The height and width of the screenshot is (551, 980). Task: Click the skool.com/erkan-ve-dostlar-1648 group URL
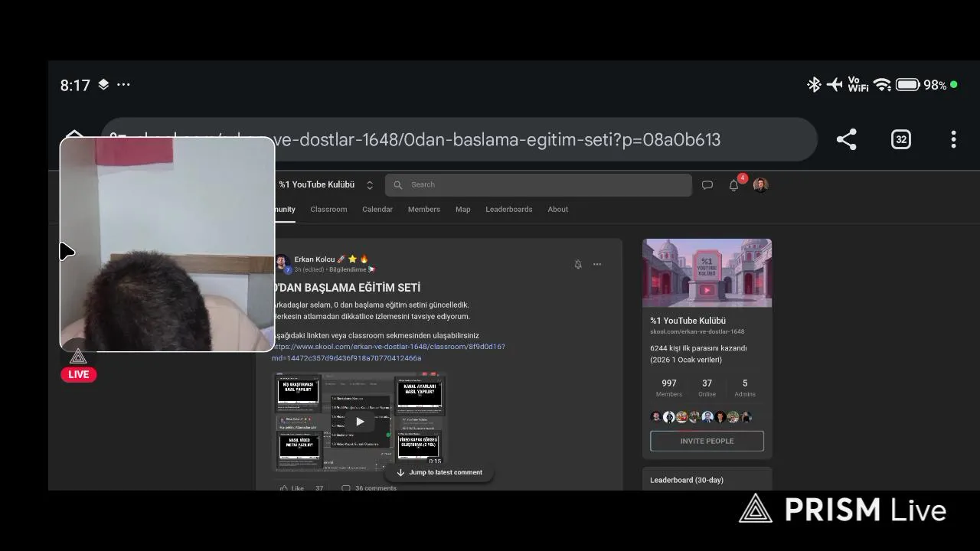point(697,331)
